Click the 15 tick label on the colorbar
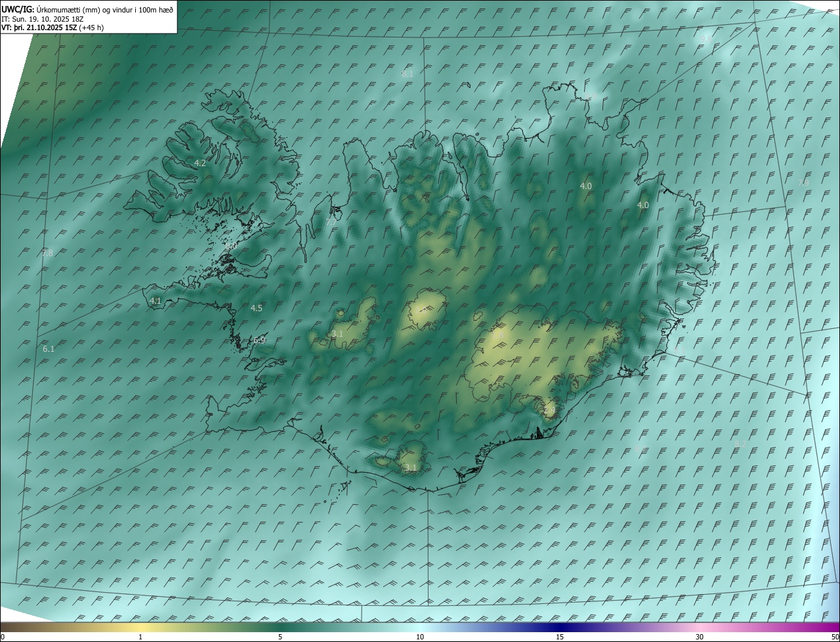 560,637
